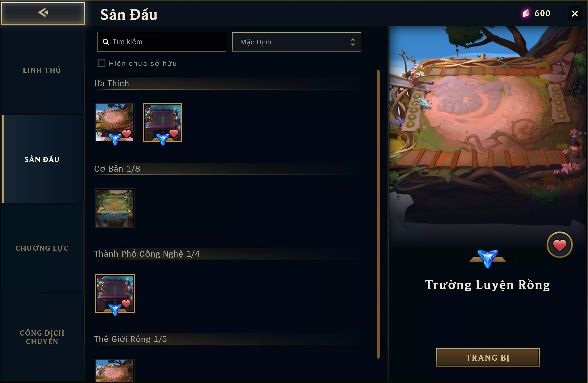Click the arena list vertical scrollbar
This screenshot has width=588, height=383.
378,214
